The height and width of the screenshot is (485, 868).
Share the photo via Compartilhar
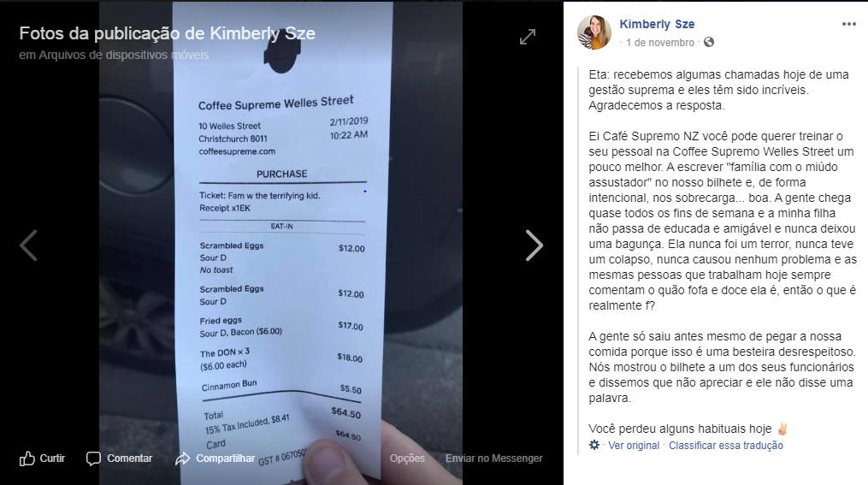point(215,458)
